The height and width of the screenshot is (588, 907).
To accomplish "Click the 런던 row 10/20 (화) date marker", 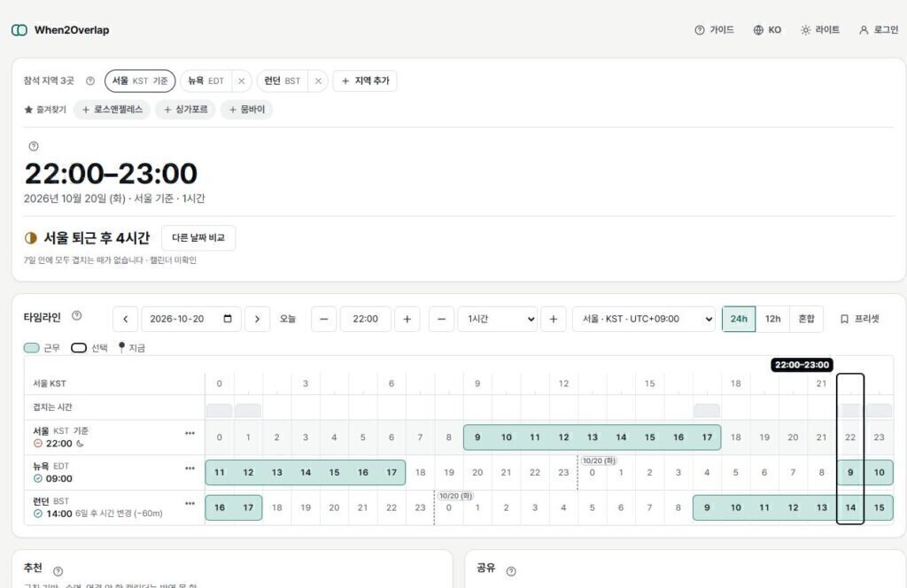I will 456,496.
